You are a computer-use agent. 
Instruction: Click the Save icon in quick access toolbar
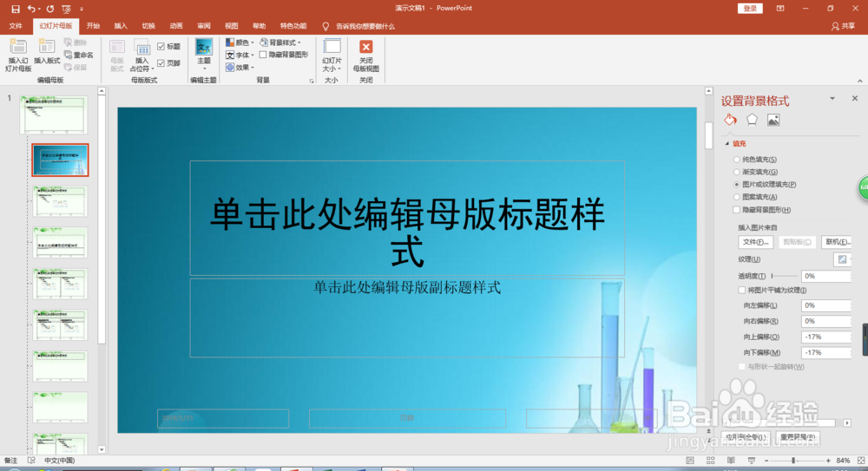16,9
